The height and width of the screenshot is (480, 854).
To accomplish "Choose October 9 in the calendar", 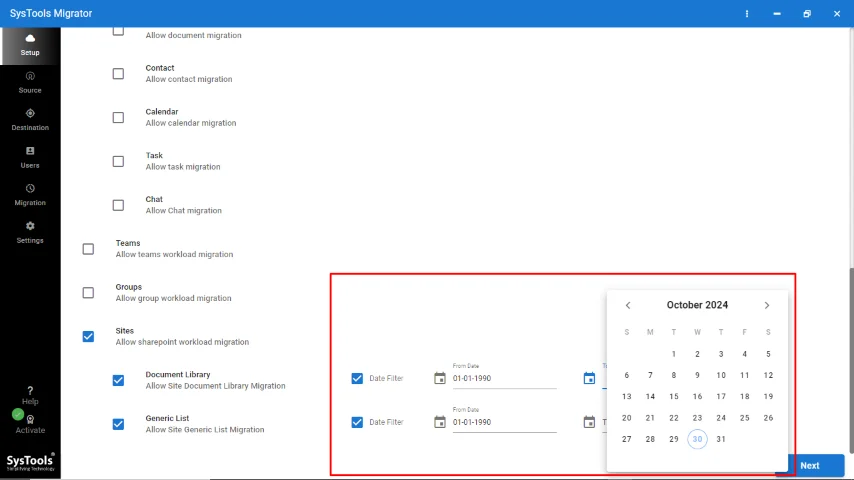I will click(697, 375).
